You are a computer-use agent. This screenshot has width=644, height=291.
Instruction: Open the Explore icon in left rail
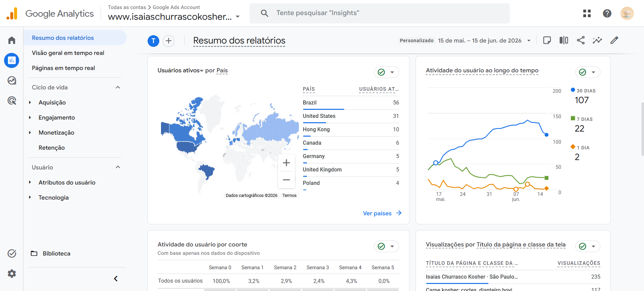point(12,80)
